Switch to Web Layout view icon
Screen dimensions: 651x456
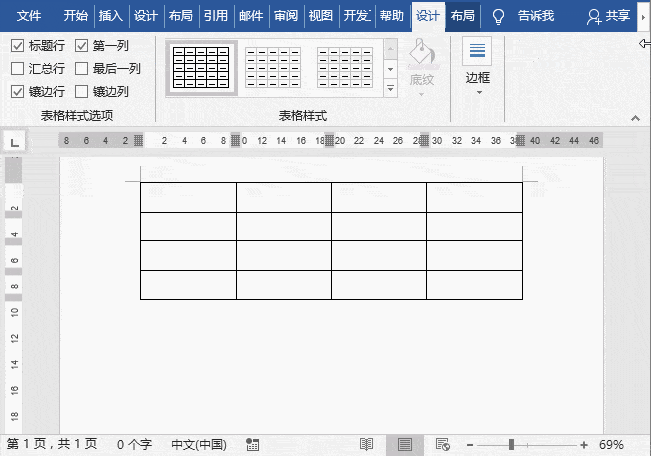point(443,445)
